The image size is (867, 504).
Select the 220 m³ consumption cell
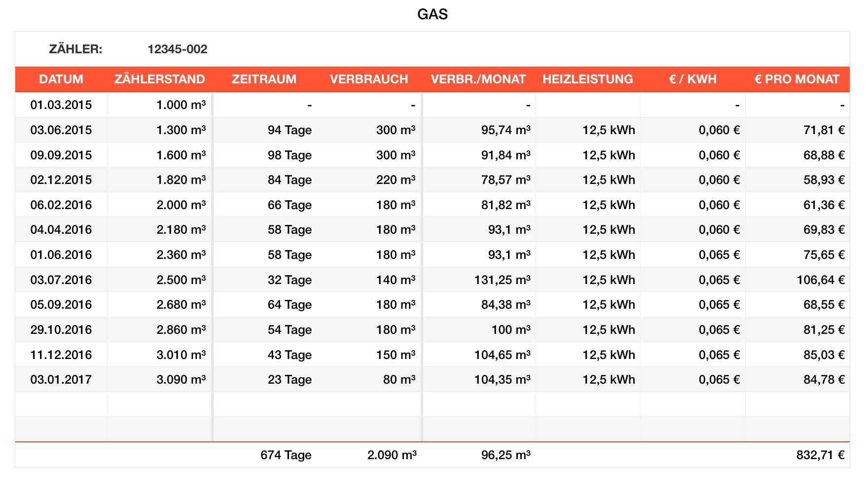click(x=396, y=180)
